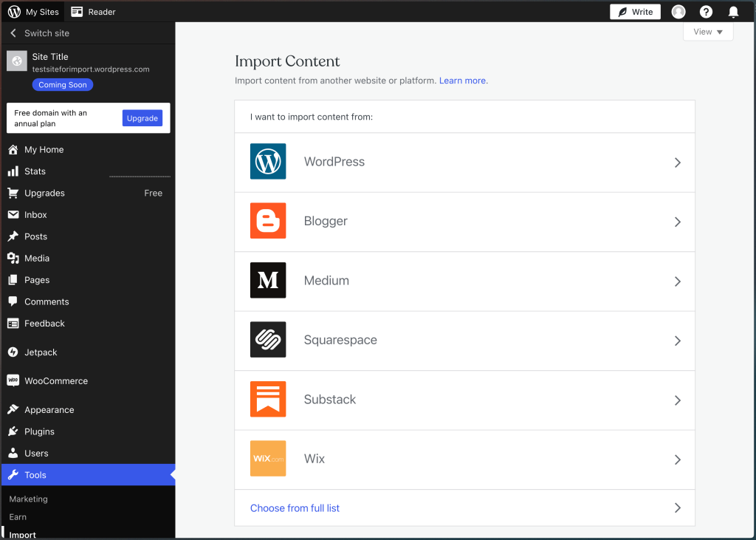
Task: Open the View dropdown
Action: tap(708, 32)
